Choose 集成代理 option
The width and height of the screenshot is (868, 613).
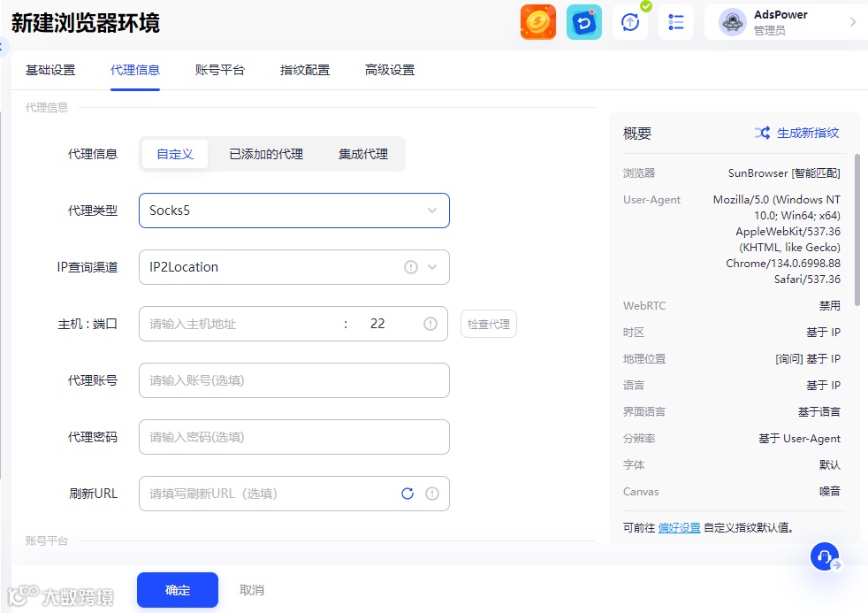click(x=363, y=154)
